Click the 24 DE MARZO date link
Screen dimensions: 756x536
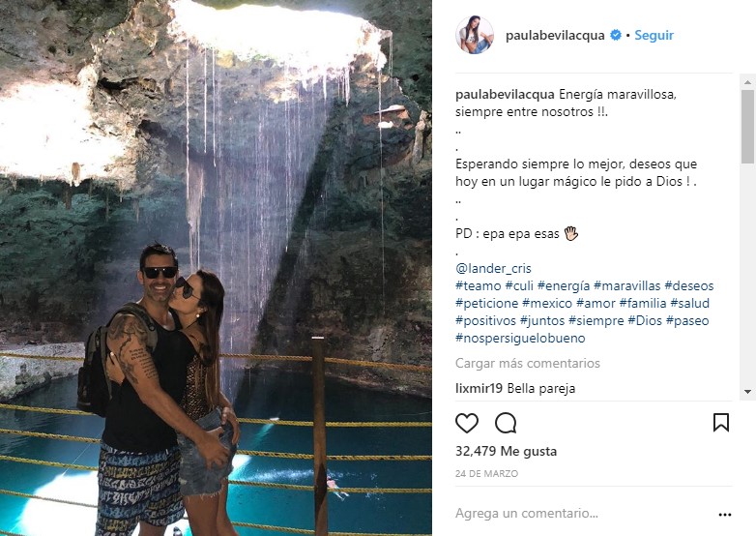coord(486,474)
